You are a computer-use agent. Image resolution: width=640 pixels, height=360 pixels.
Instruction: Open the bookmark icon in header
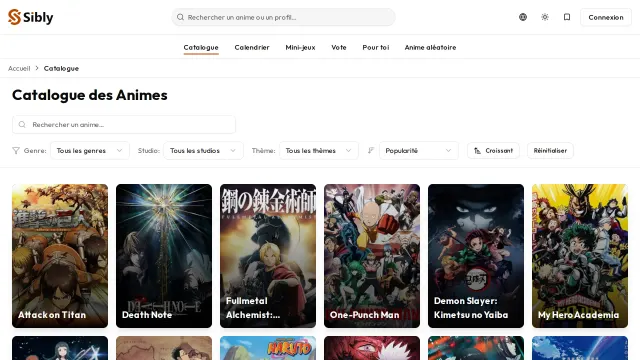(x=567, y=17)
